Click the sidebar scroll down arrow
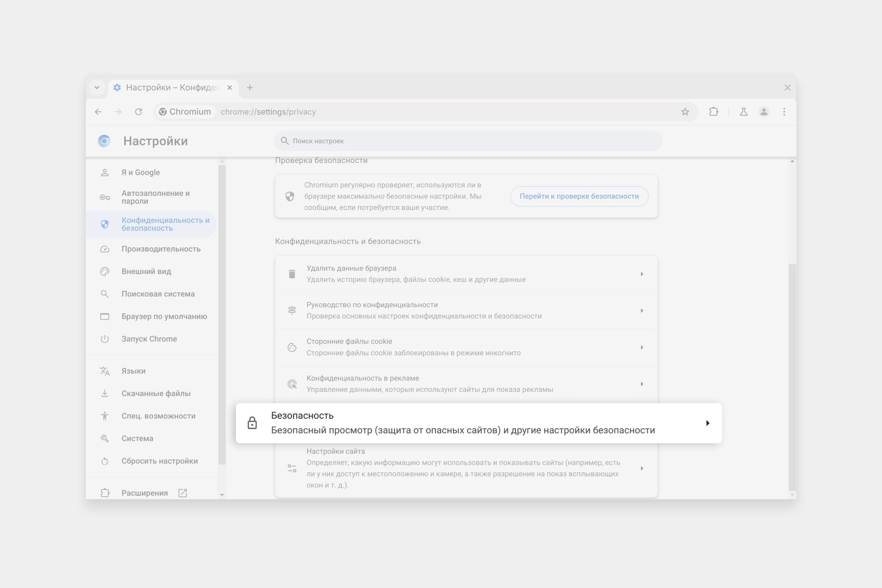 click(222, 495)
